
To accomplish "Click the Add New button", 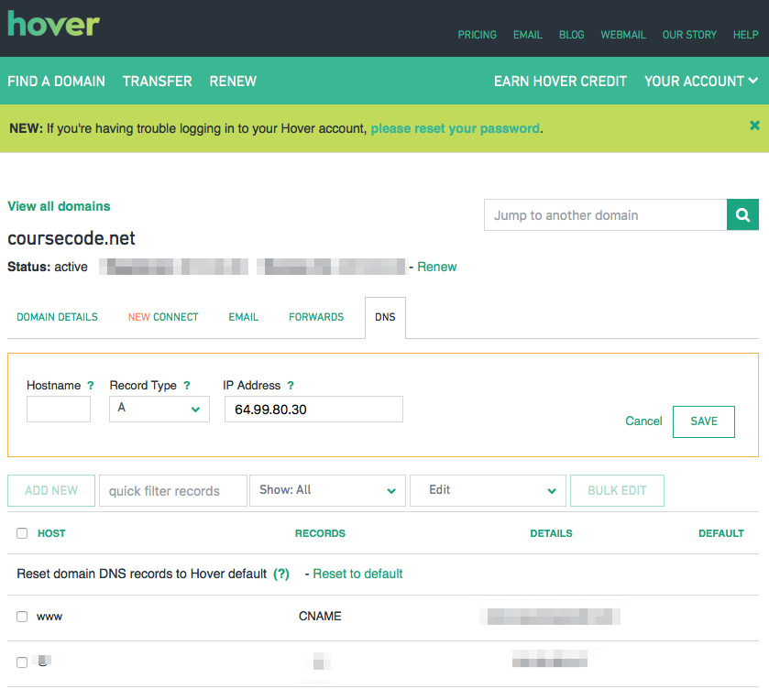I will point(51,490).
